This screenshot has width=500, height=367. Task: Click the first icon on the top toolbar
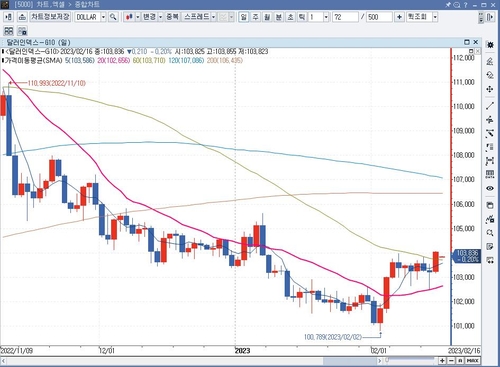[x=9, y=17]
